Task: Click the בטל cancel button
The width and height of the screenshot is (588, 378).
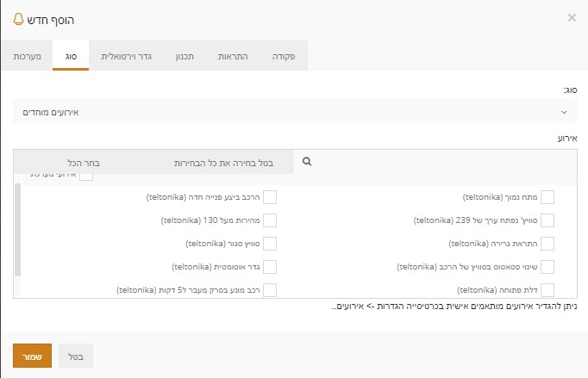Action: point(76,356)
